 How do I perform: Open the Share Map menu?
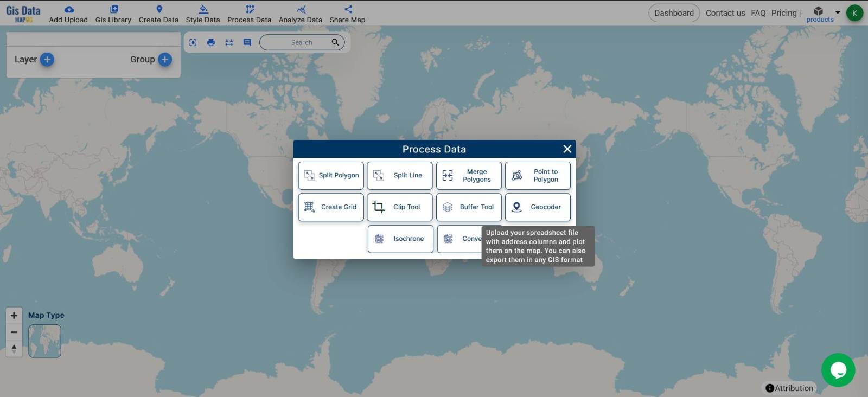pyautogui.click(x=347, y=14)
